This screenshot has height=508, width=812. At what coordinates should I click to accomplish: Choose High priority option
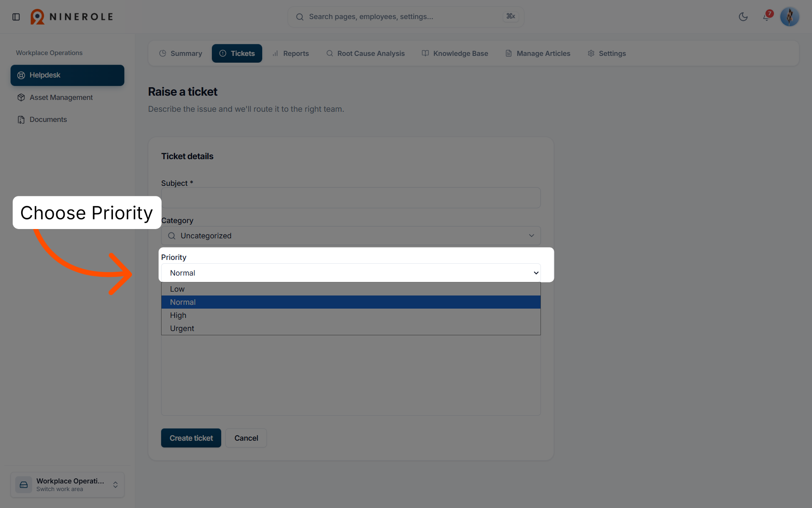coord(351,315)
